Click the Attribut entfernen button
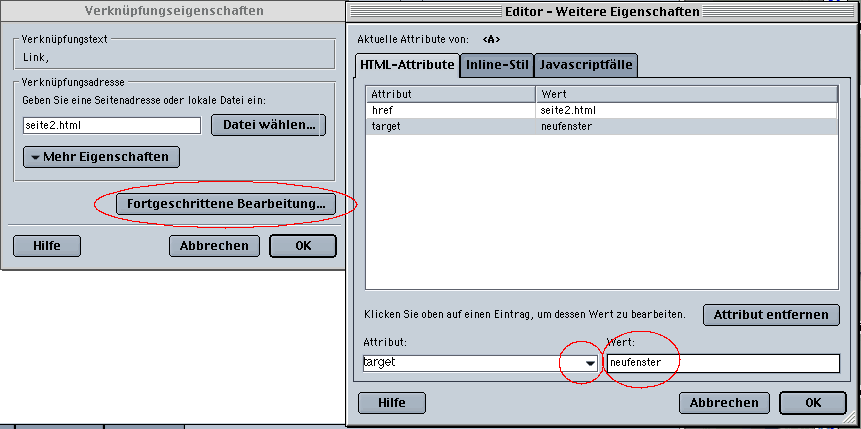 tap(771, 314)
